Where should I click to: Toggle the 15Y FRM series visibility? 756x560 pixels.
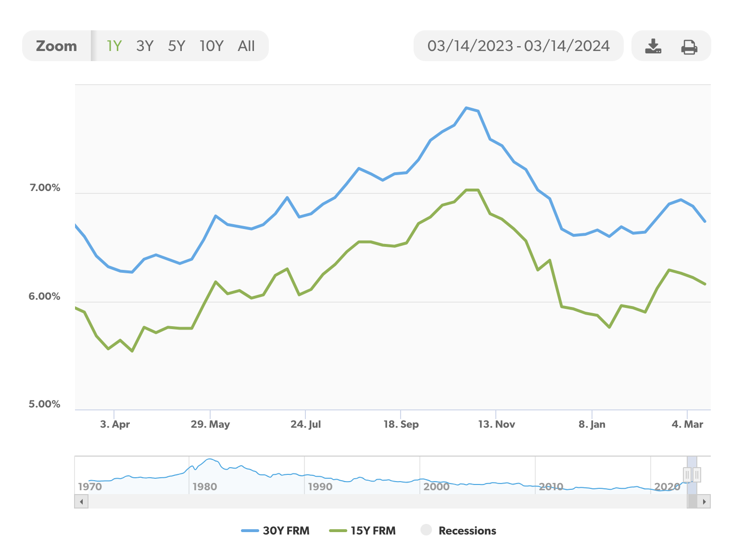tap(373, 531)
